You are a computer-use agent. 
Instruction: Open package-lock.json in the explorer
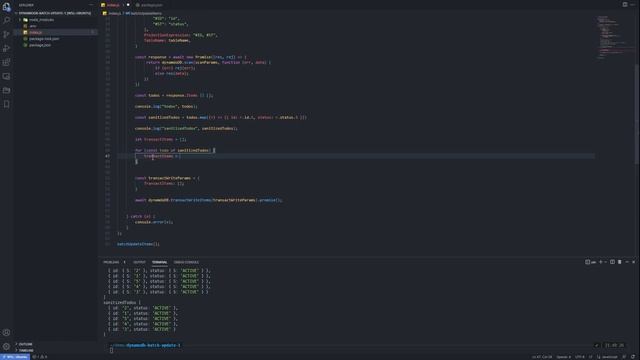[44, 39]
